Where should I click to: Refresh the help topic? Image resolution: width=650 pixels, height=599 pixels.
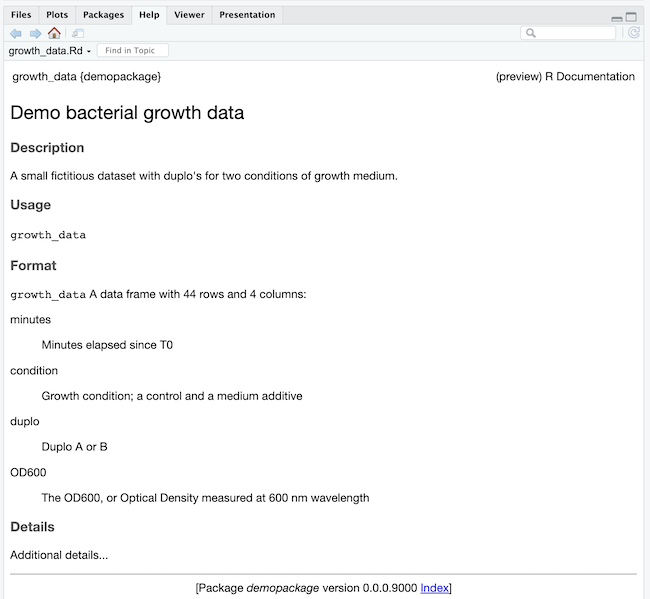coord(633,32)
